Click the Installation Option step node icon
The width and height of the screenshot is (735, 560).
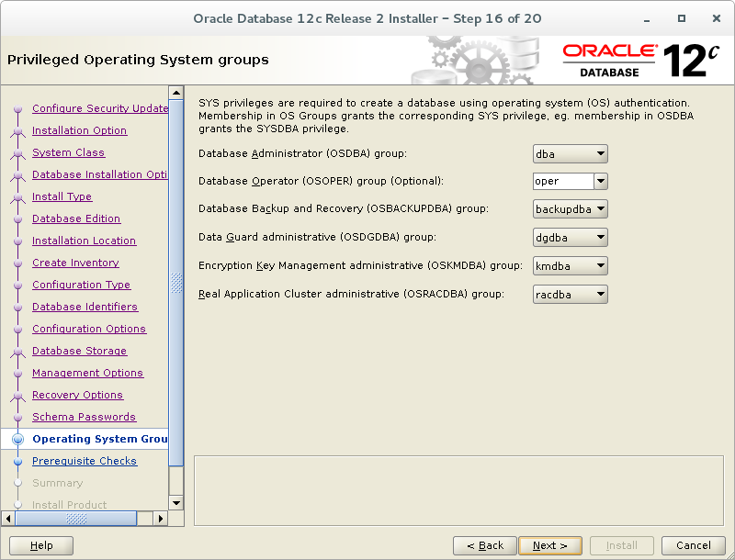point(17,131)
